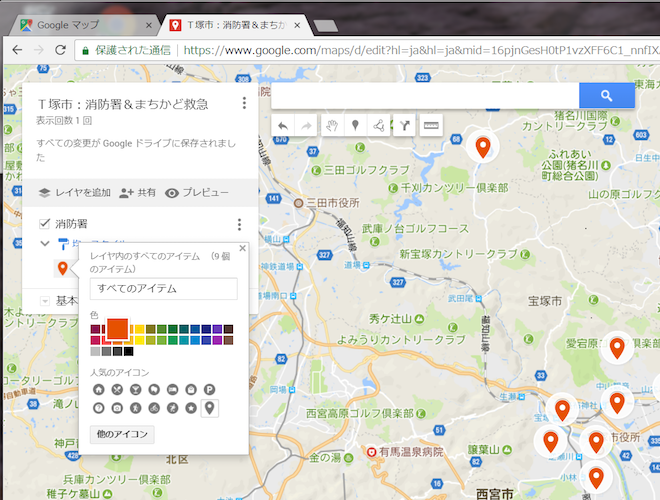Choose the bicycle icon
This screenshot has width=660, height=500.
pos(154,408)
